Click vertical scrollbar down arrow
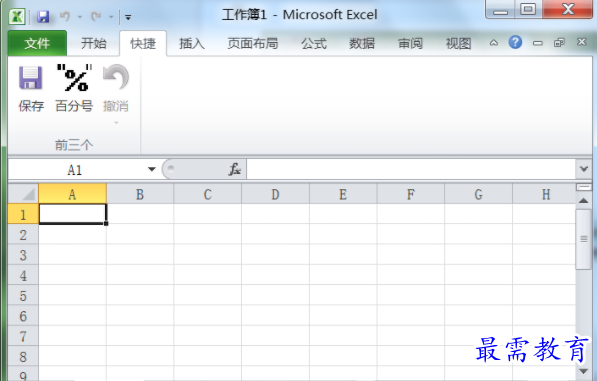The height and width of the screenshot is (381, 597). pyautogui.click(x=584, y=371)
